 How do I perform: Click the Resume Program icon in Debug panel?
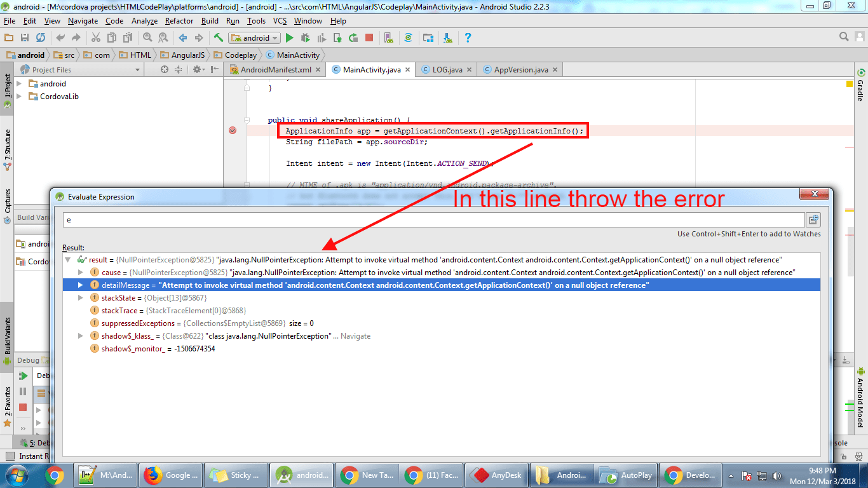click(23, 376)
